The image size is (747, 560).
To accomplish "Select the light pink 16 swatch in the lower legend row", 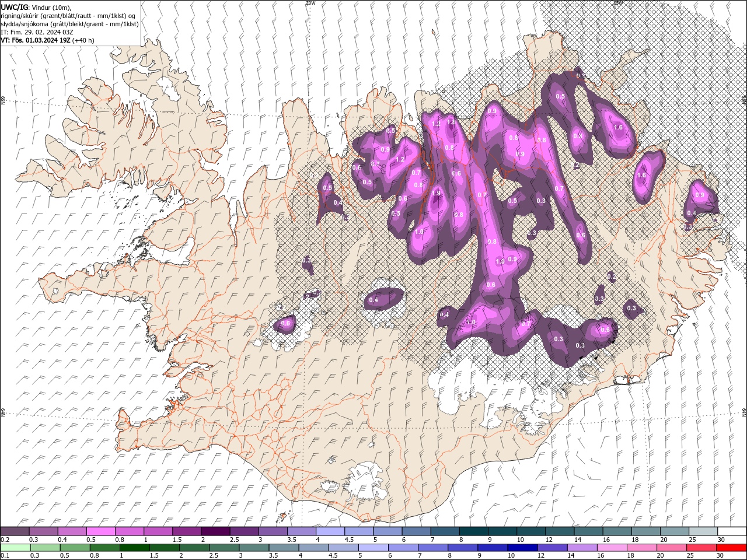I will [x=612, y=547].
